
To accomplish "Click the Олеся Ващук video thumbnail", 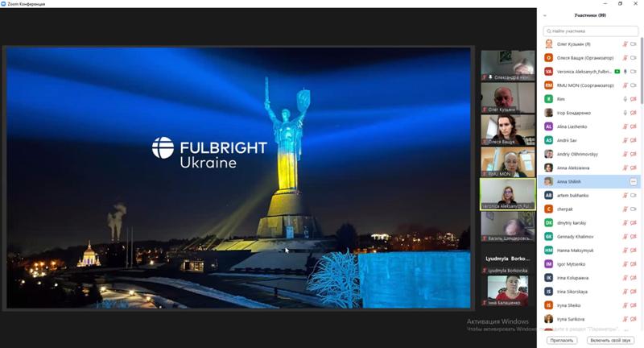I will point(508,130).
